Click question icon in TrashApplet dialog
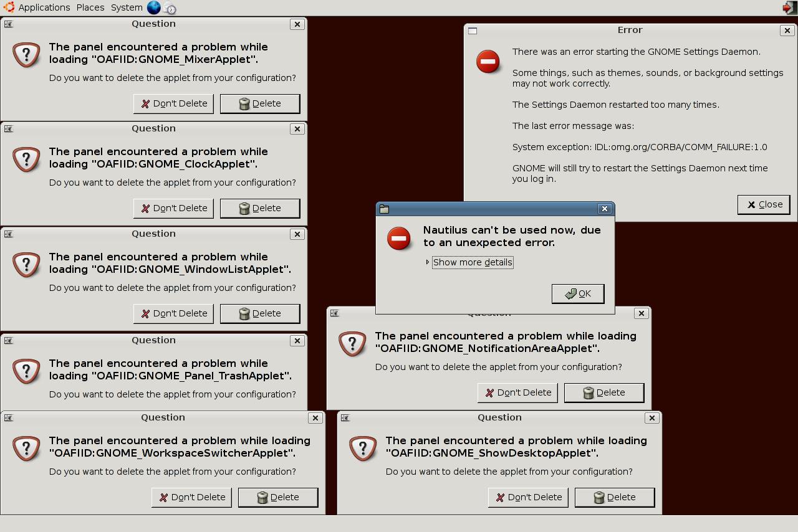The height and width of the screenshot is (532, 798). click(x=27, y=371)
